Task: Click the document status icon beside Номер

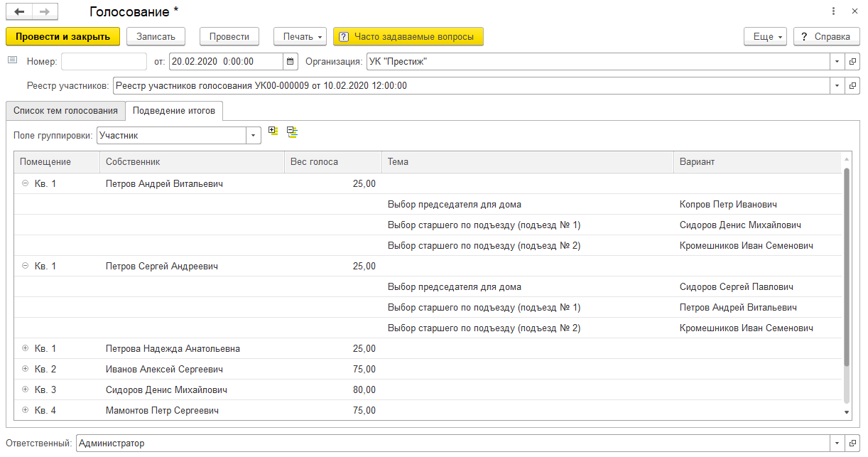Action: tap(12, 61)
